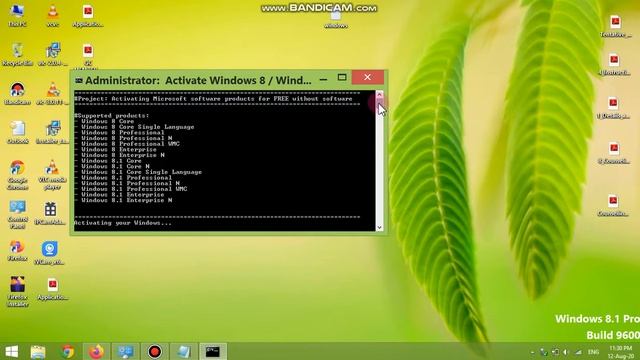Open the taskbar clock and date
Image resolution: width=640 pixels, height=360 pixels.
(620, 352)
